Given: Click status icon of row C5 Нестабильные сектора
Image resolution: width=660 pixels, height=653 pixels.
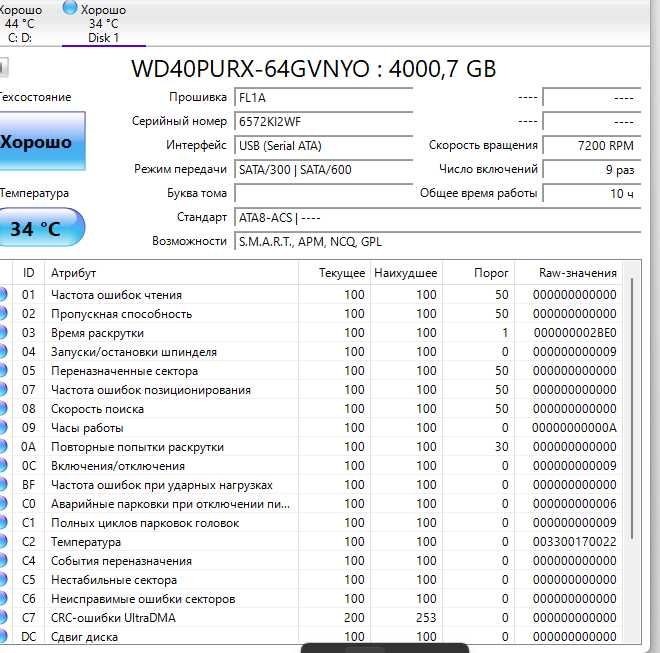Looking at the screenshot, I should coord(3,579).
